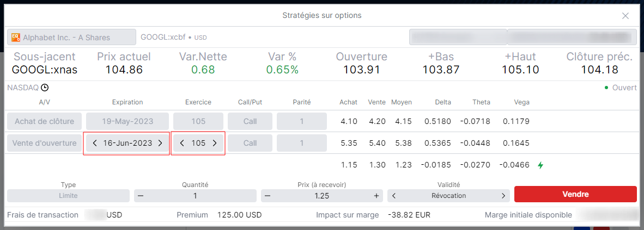The image size is (644, 230).
Task: Click the red Vendre button
Action: [575, 194]
